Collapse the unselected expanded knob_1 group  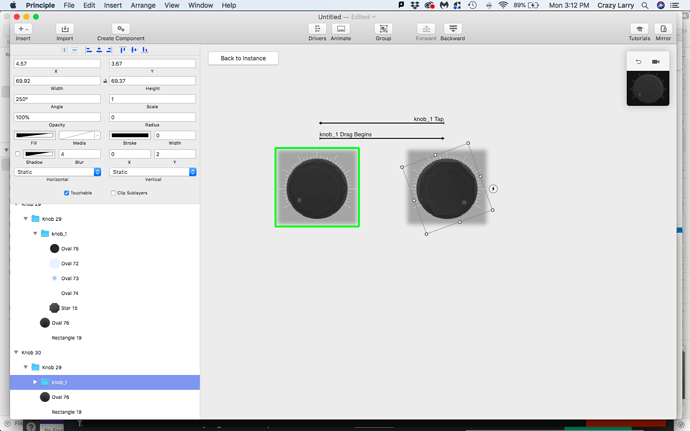coord(35,233)
